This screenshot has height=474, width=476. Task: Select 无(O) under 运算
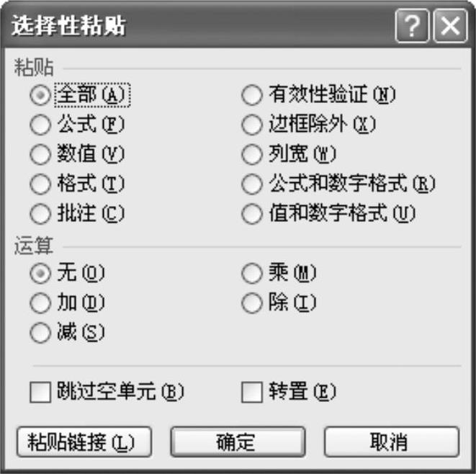(40, 273)
